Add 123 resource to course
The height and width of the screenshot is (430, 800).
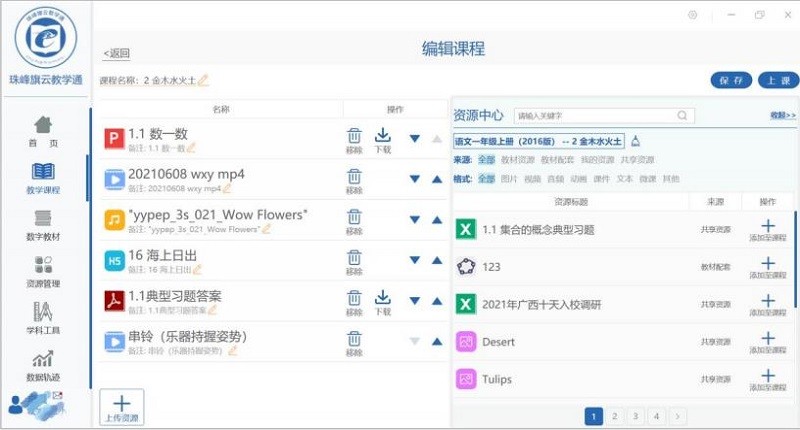click(x=767, y=267)
